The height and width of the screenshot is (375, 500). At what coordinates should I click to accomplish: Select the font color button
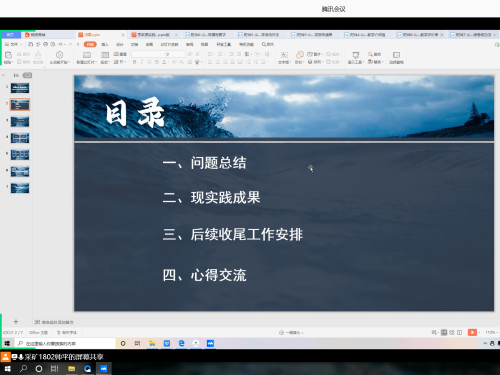pos(164,62)
